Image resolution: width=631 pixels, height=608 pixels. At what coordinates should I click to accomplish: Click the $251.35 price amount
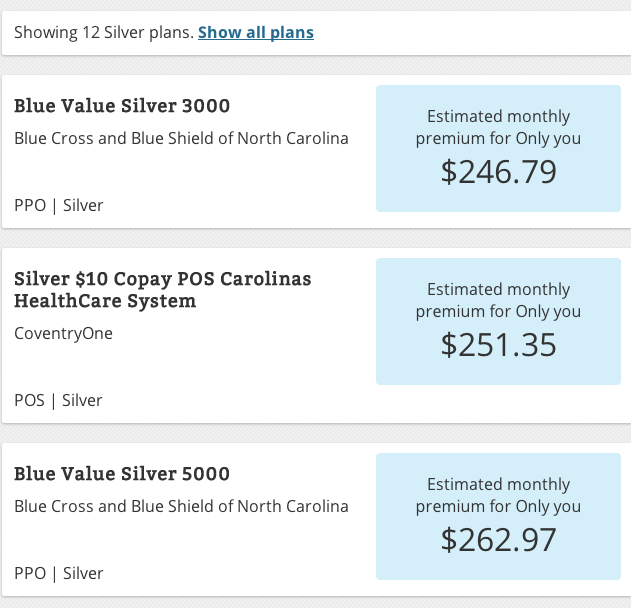coord(498,345)
